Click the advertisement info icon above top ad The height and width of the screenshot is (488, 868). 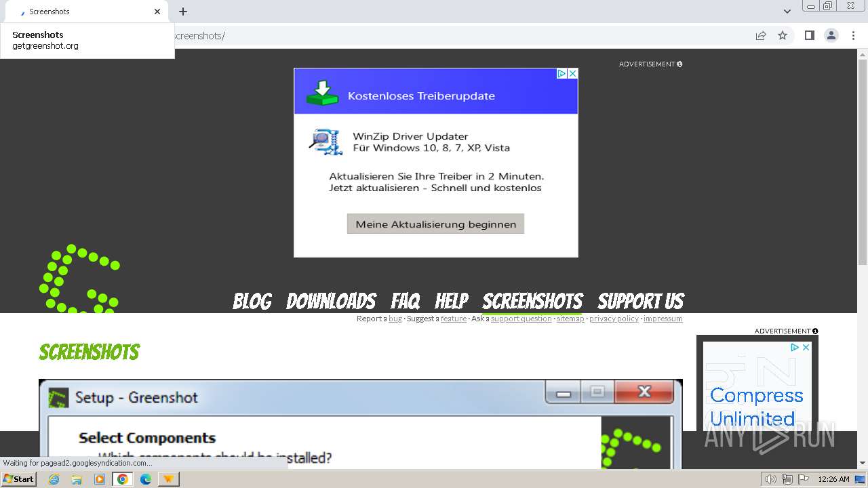pos(679,64)
